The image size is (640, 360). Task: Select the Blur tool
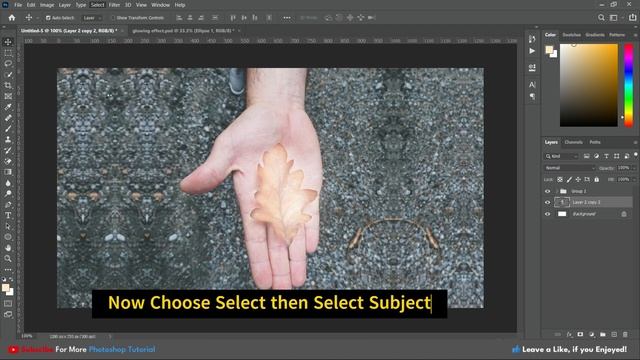(x=8, y=183)
